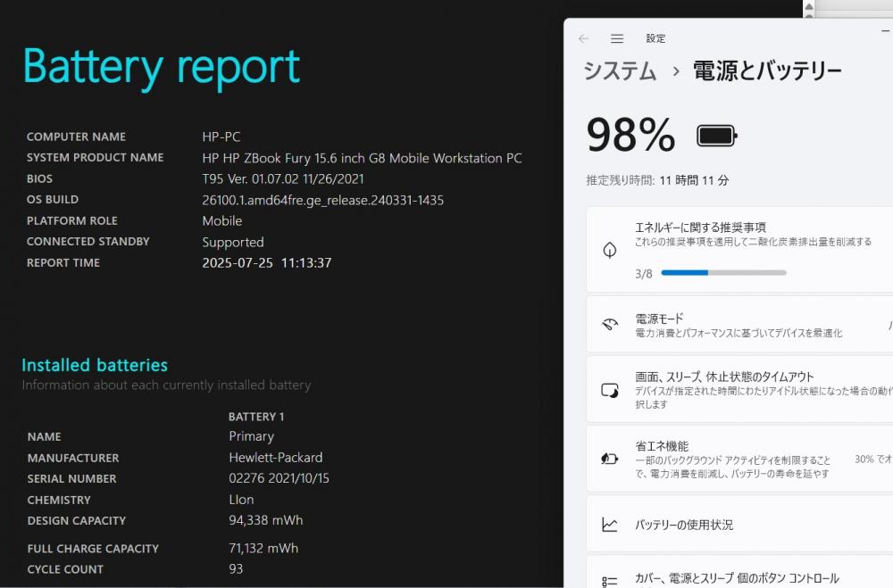
Task: Click cycle count value 93
Action: (236, 569)
